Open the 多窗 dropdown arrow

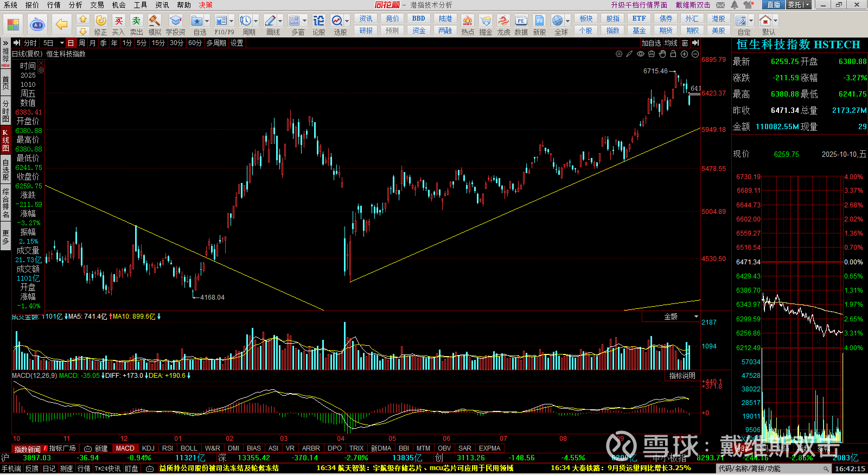pyautogui.click(x=305, y=21)
